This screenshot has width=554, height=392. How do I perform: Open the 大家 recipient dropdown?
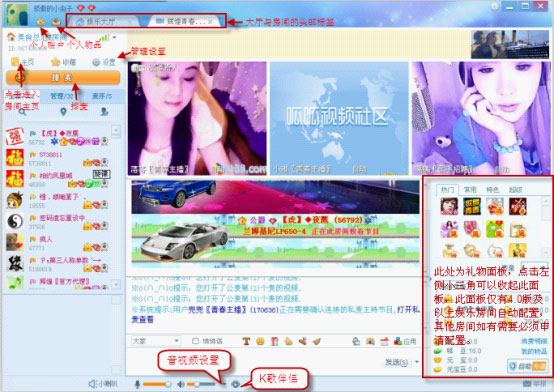point(155,341)
